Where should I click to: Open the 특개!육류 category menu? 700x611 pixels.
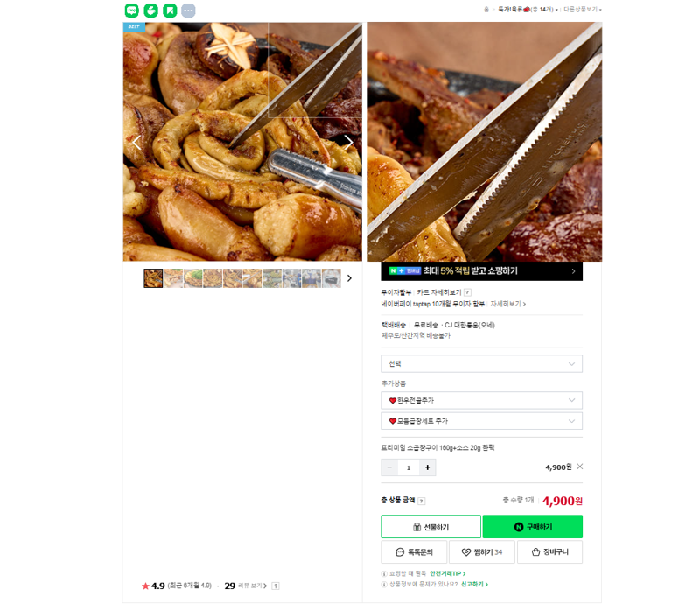528,10
